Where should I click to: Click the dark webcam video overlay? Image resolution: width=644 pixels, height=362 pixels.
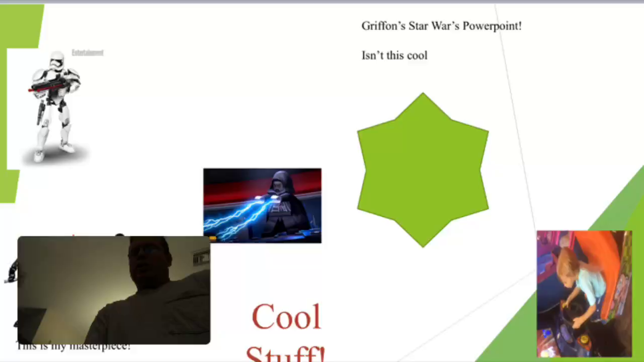[x=114, y=290]
